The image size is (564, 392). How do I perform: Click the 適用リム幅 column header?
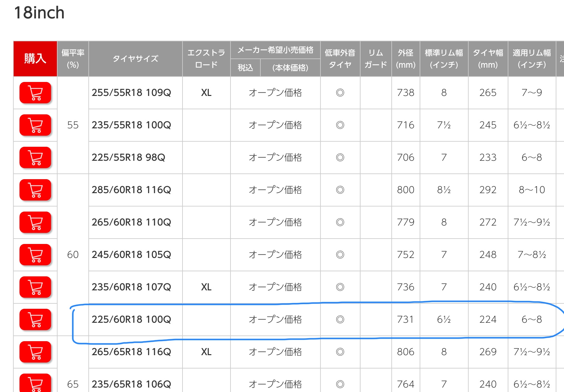[532, 59]
